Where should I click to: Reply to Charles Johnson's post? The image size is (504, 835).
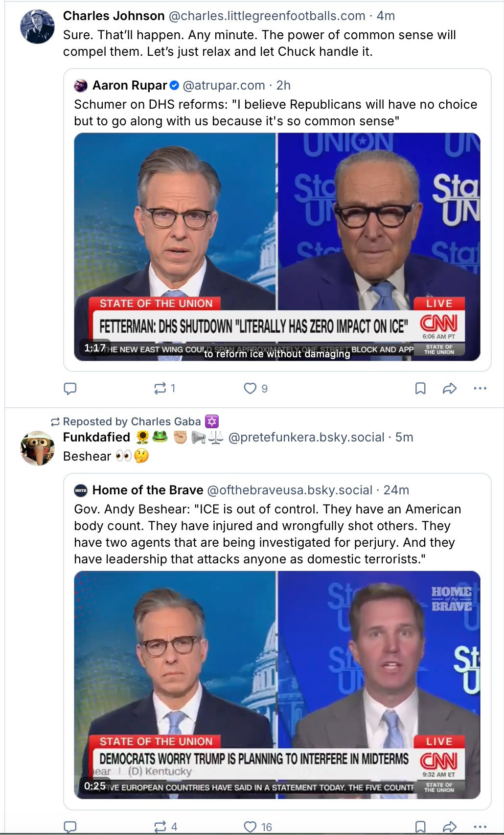[70, 389]
